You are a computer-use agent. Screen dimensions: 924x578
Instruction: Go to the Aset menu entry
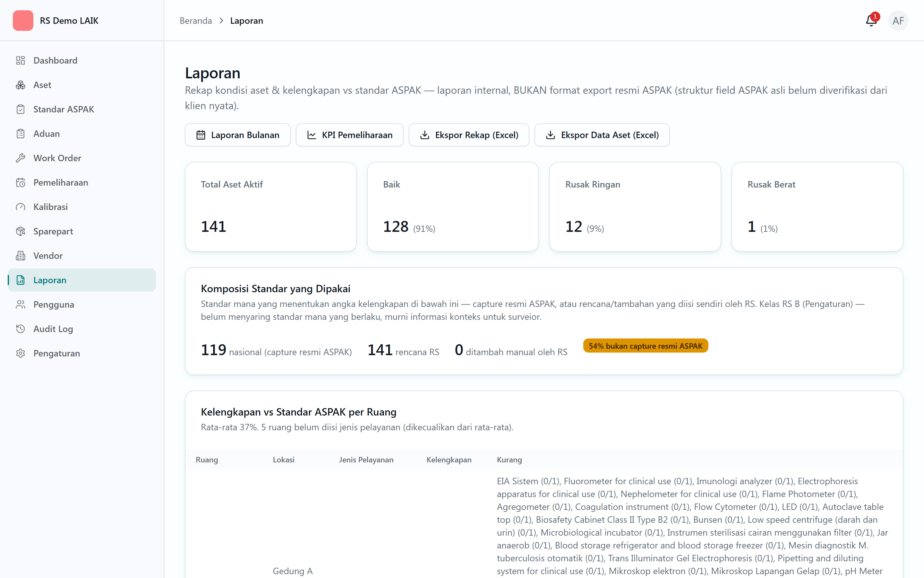pyautogui.click(x=82, y=85)
